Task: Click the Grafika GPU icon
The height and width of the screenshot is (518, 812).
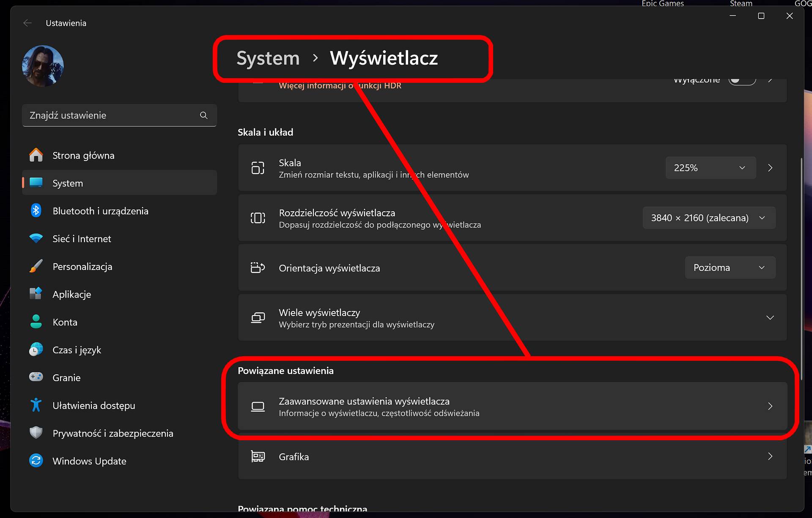Action: [x=258, y=456]
